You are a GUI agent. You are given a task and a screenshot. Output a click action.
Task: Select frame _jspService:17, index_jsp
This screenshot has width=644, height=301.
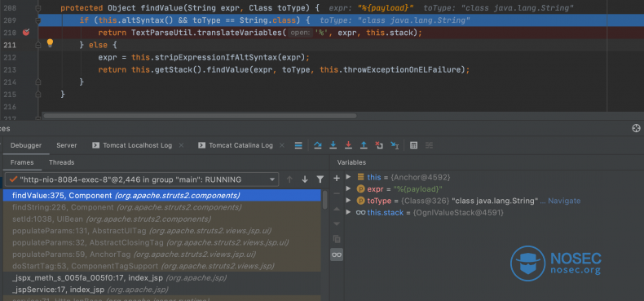pyautogui.click(x=162, y=290)
